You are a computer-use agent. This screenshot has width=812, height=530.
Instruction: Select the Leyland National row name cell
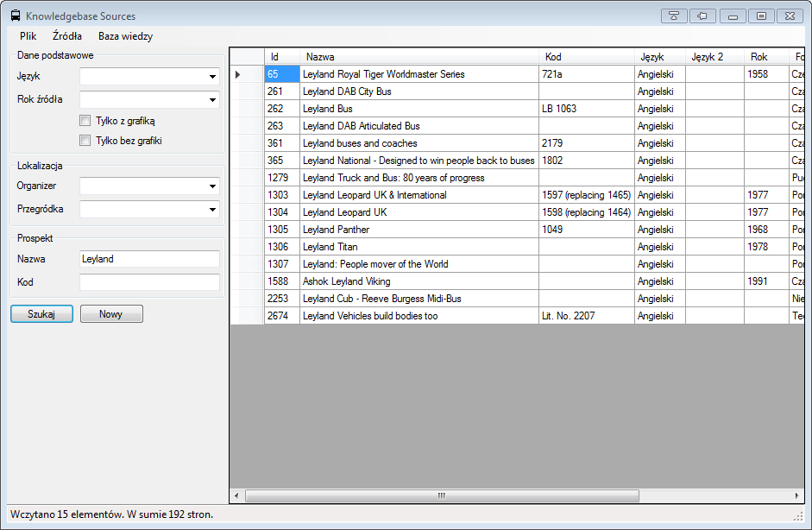click(x=419, y=161)
